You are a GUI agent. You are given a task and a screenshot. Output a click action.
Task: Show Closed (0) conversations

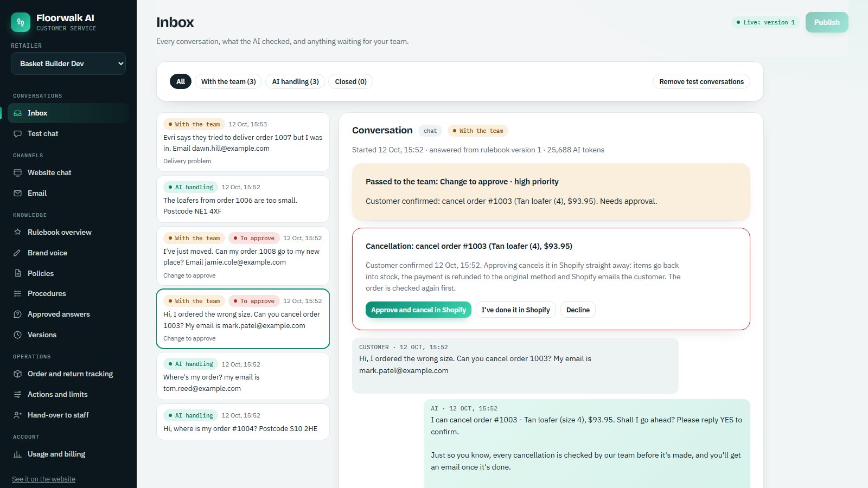point(350,82)
